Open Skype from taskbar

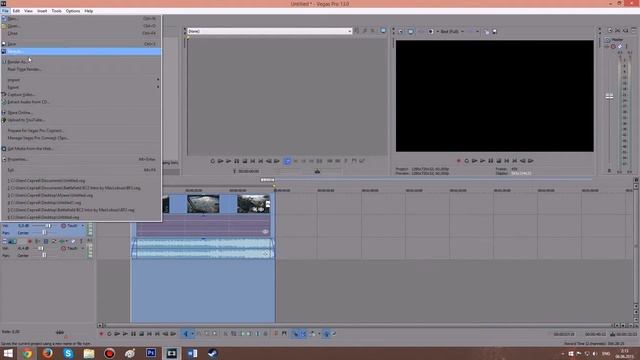coord(68,353)
